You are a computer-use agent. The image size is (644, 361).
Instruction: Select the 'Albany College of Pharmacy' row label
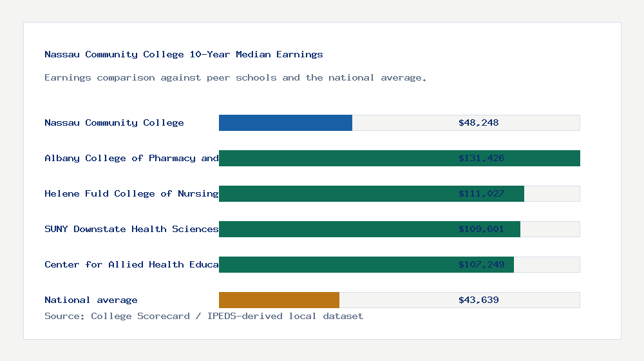[x=131, y=159]
